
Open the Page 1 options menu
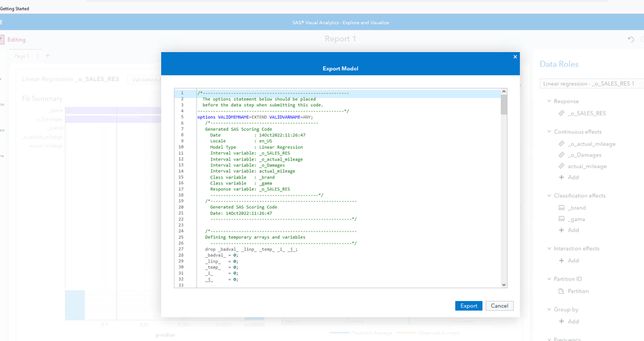(x=38, y=56)
